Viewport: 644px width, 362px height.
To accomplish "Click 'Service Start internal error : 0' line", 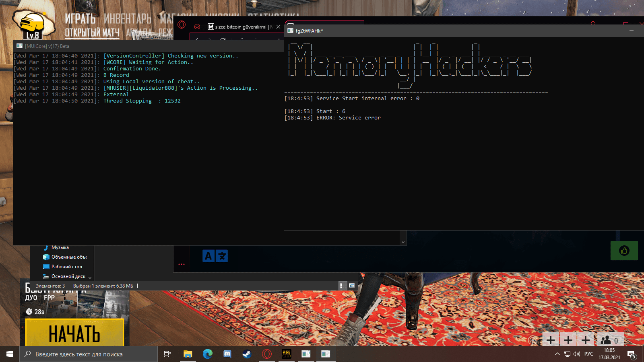I will (x=352, y=99).
